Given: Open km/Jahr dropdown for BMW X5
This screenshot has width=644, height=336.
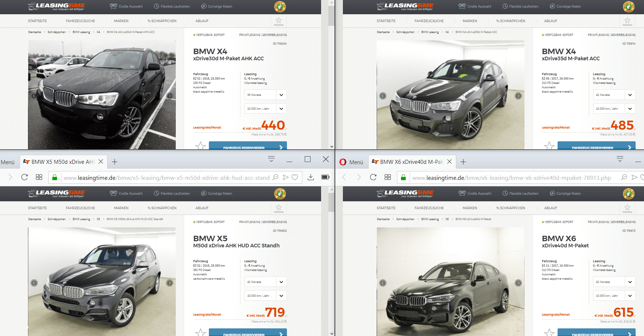Looking at the screenshot, I should coord(266,296).
